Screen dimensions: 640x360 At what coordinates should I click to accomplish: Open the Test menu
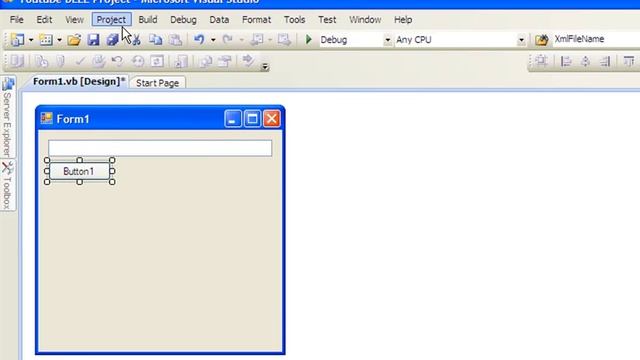point(327,20)
